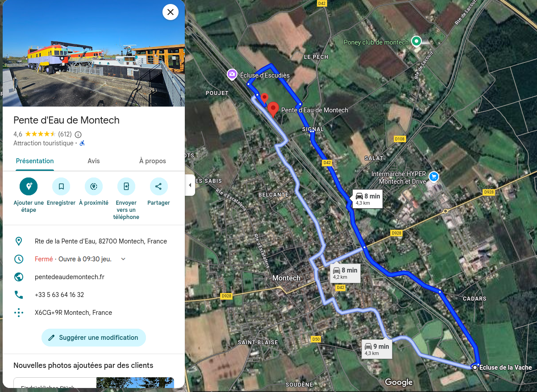Switch to the Avis tab

[x=94, y=161]
